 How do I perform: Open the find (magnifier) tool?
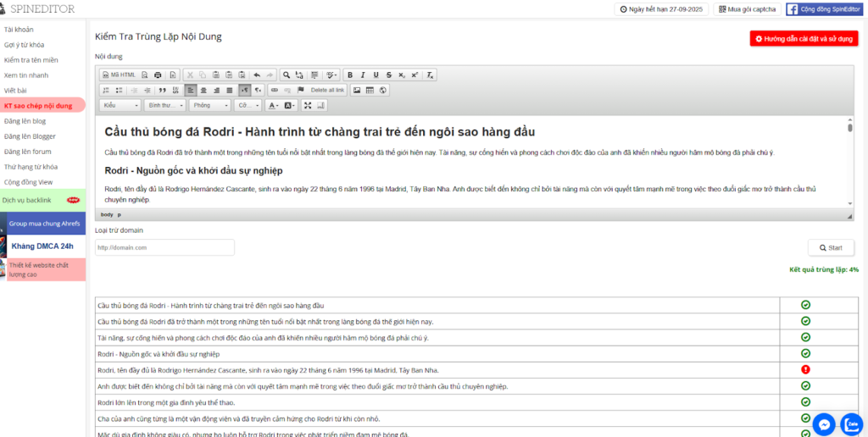coord(287,75)
